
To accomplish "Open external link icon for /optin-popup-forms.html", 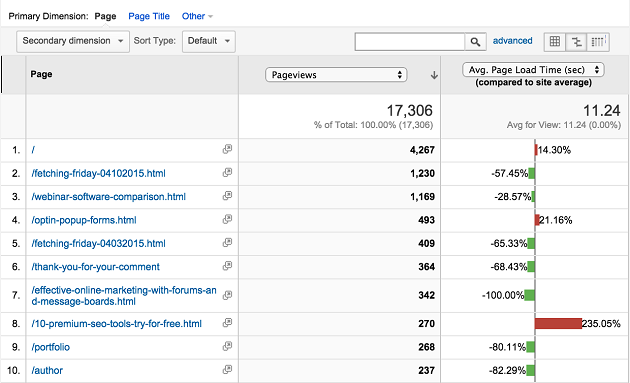I will (227, 219).
